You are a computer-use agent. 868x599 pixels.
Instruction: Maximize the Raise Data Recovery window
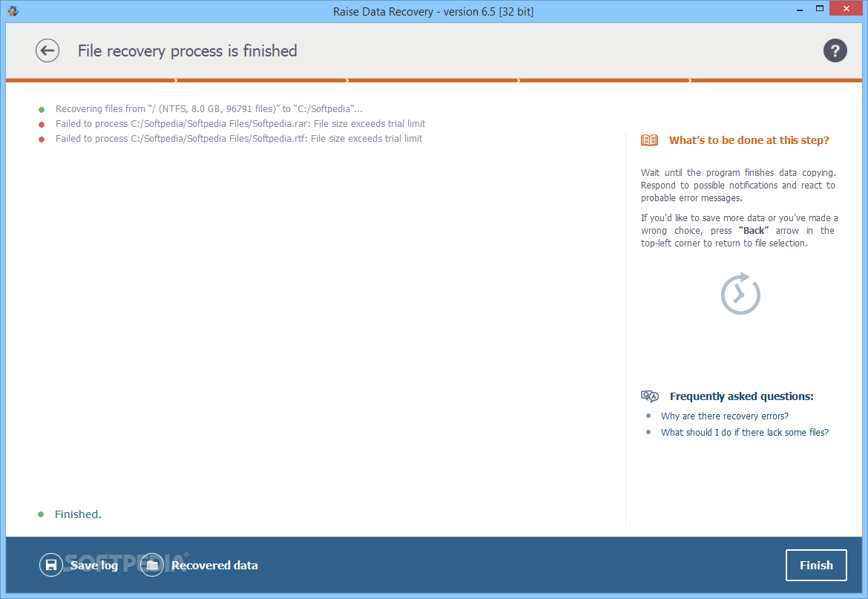coord(820,8)
